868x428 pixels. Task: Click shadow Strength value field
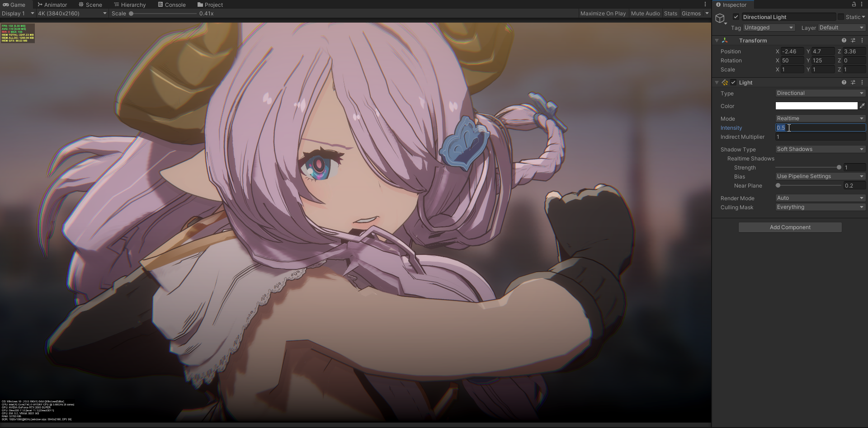click(854, 168)
